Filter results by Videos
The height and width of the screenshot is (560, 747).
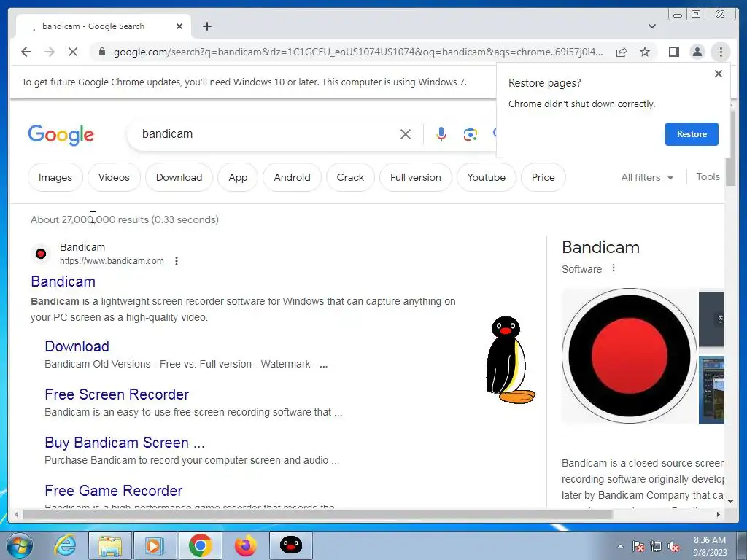tap(114, 177)
